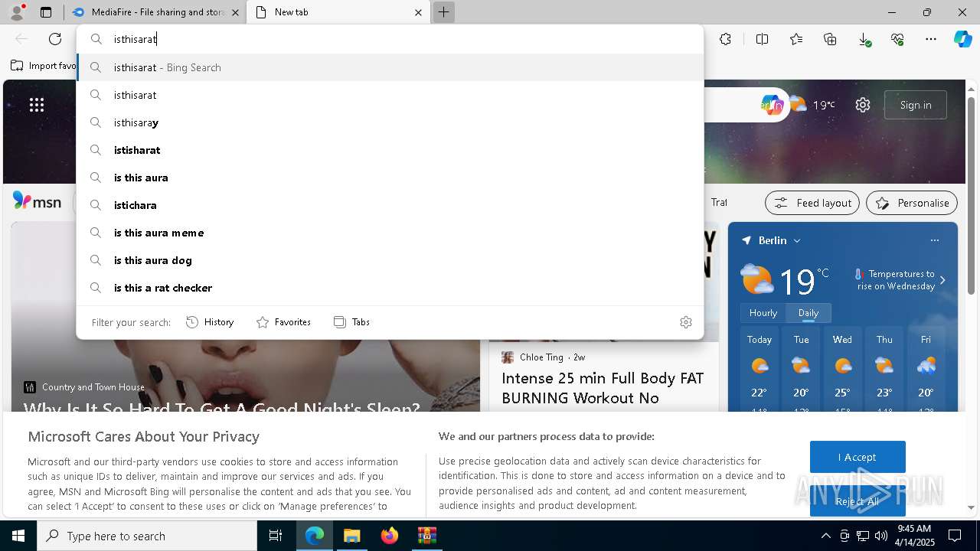This screenshot has width=980, height=551.
Task: Show hidden system tray icons
Action: [x=825, y=536]
